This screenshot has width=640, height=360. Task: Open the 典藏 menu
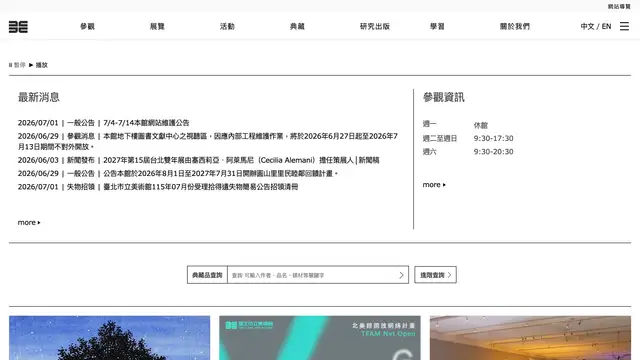point(297,26)
